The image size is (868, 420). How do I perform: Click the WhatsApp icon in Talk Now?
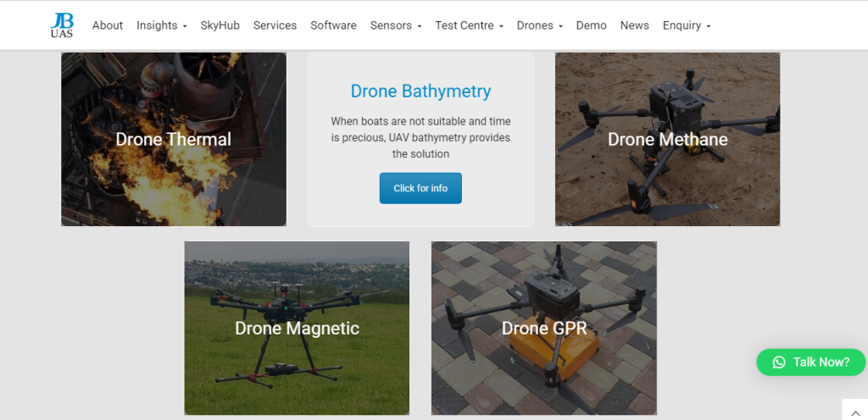click(x=779, y=362)
